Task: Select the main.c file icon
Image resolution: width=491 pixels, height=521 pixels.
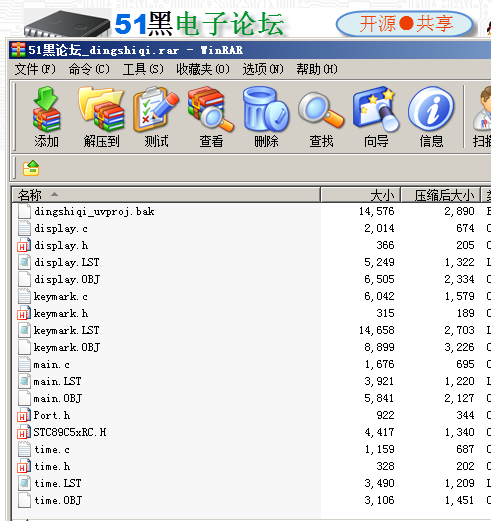Action: point(24,365)
